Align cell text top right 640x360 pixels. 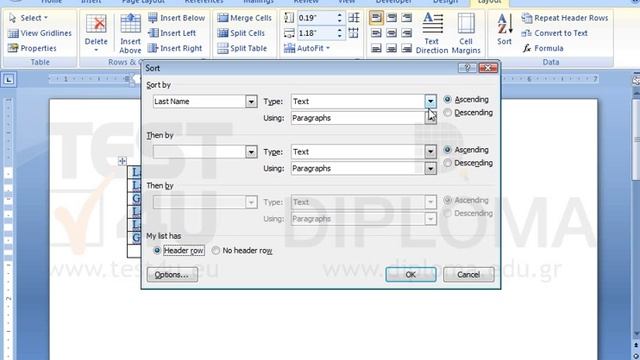tap(407, 18)
